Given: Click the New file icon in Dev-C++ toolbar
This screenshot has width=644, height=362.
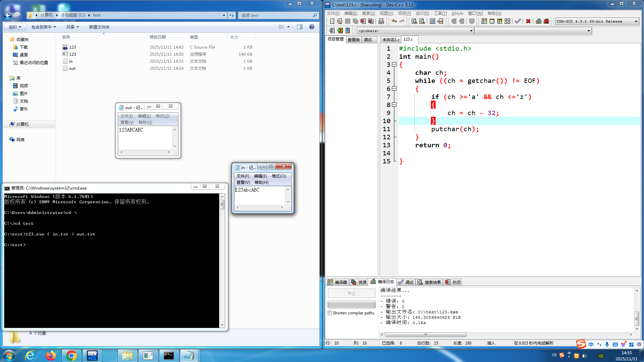Looking at the screenshot, I should coord(332,21).
